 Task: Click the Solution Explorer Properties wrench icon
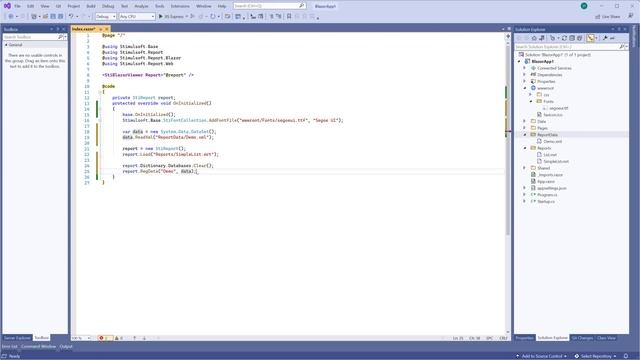[x=605, y=38]
